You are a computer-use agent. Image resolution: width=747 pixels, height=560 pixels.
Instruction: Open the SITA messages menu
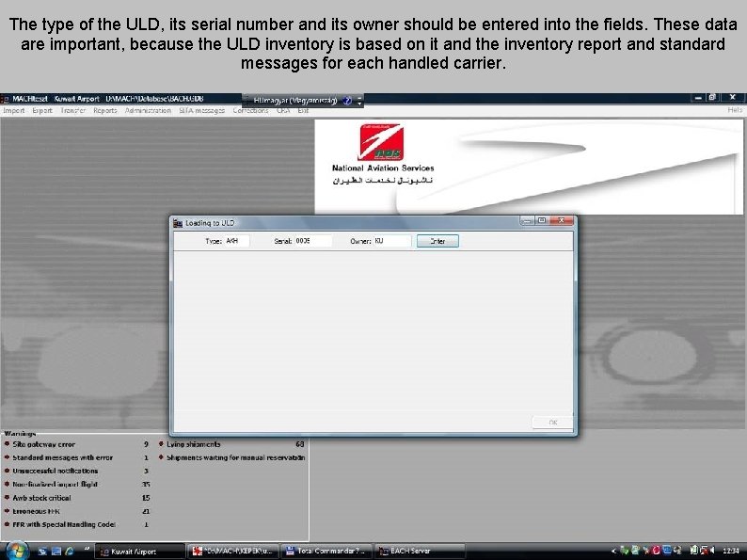pyautogui.click(x=202, y=110)
